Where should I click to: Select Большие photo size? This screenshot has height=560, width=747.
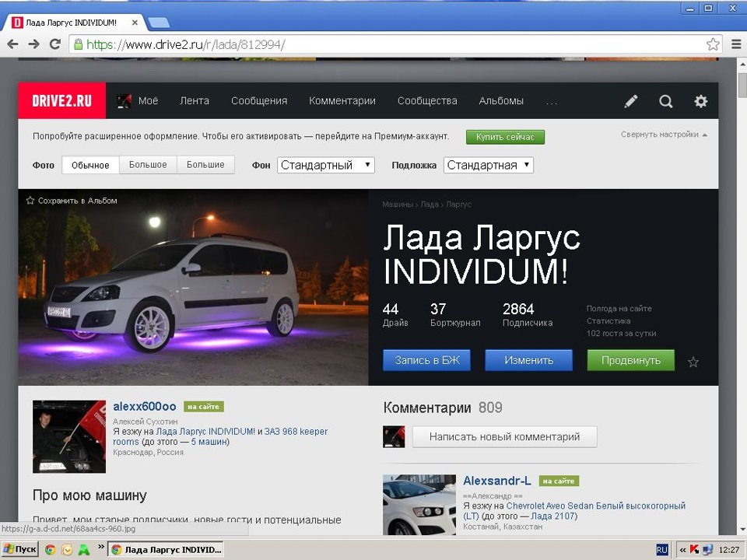pos(205,165)
